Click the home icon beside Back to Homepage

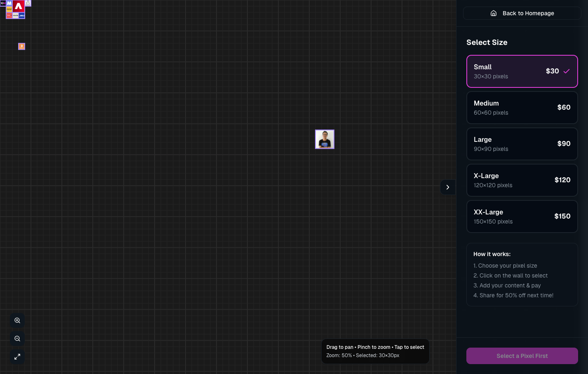494,13
